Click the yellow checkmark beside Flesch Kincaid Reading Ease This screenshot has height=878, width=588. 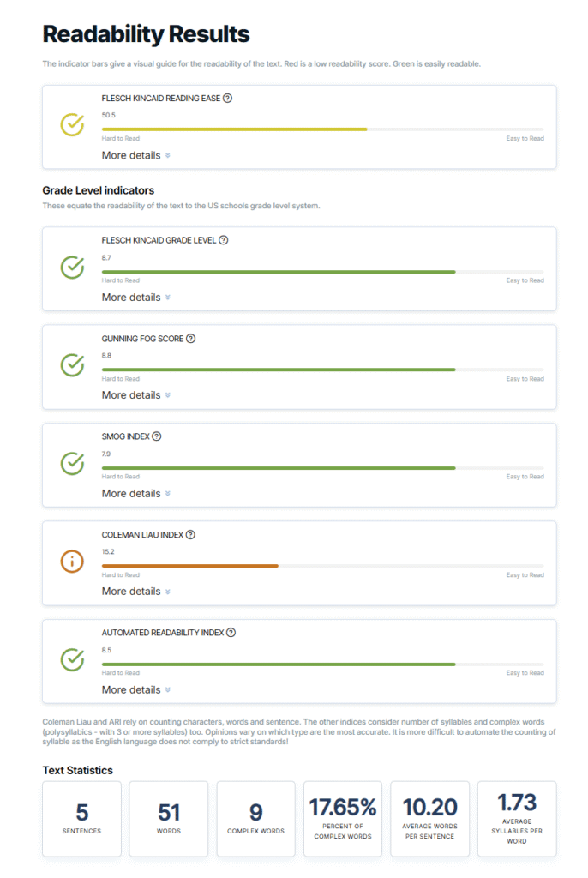72,125
